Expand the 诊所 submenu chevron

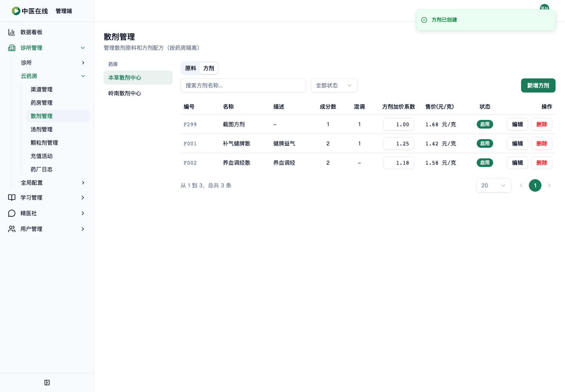(x=83, y=63)
